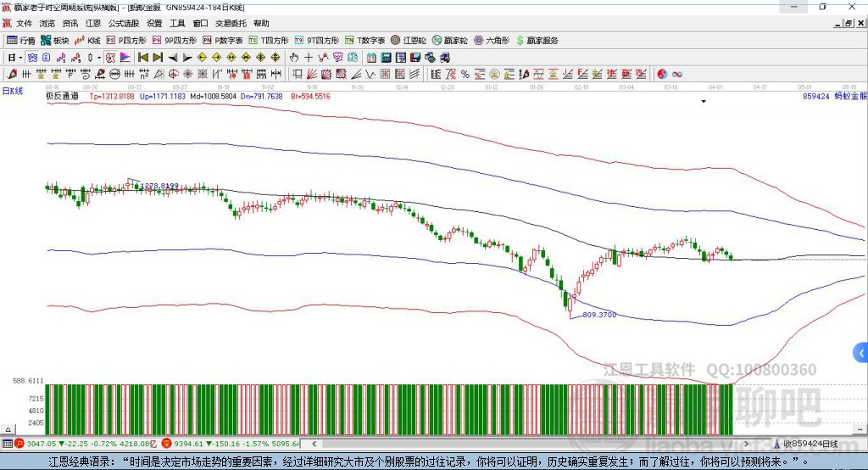Viewport: 868px width, 470px height.
Task: Open the 资讯 menu
Action: (70, 23)
